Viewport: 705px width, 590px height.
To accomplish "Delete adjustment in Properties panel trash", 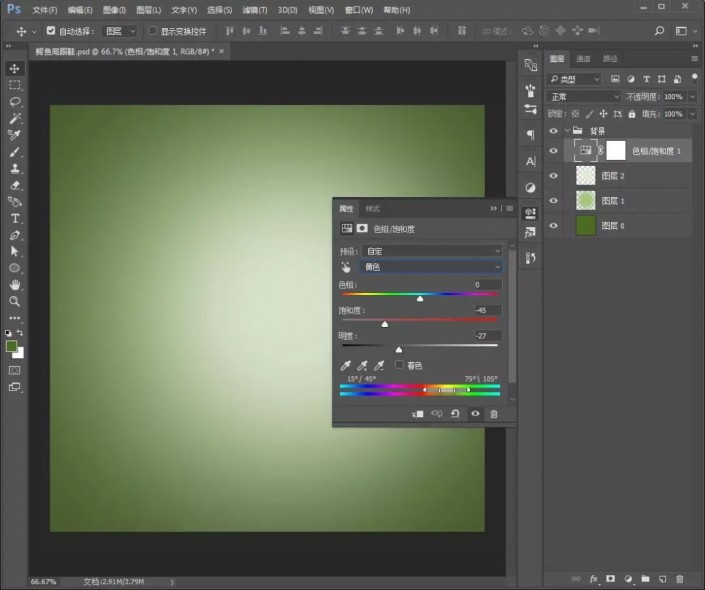I will tap(494, 414).
